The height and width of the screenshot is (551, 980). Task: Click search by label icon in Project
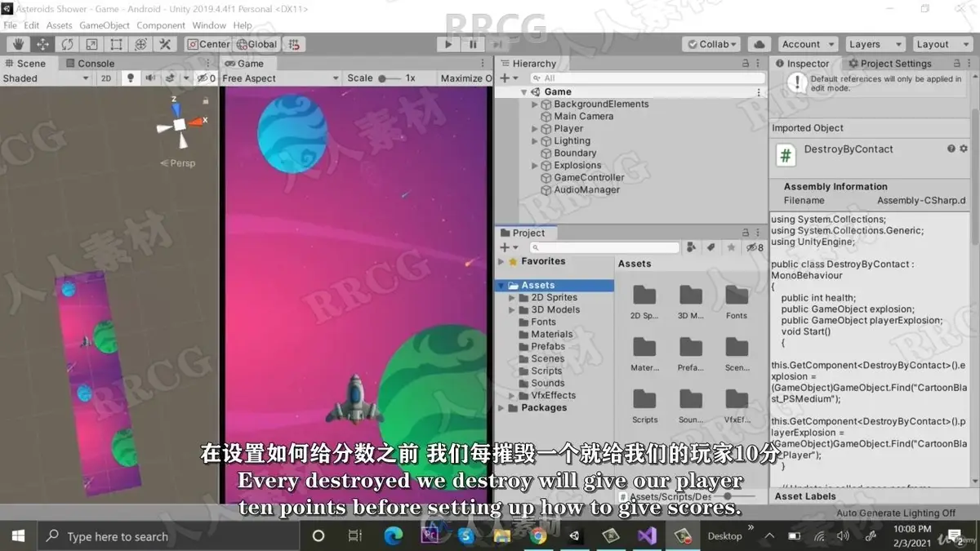coord(710,247)
